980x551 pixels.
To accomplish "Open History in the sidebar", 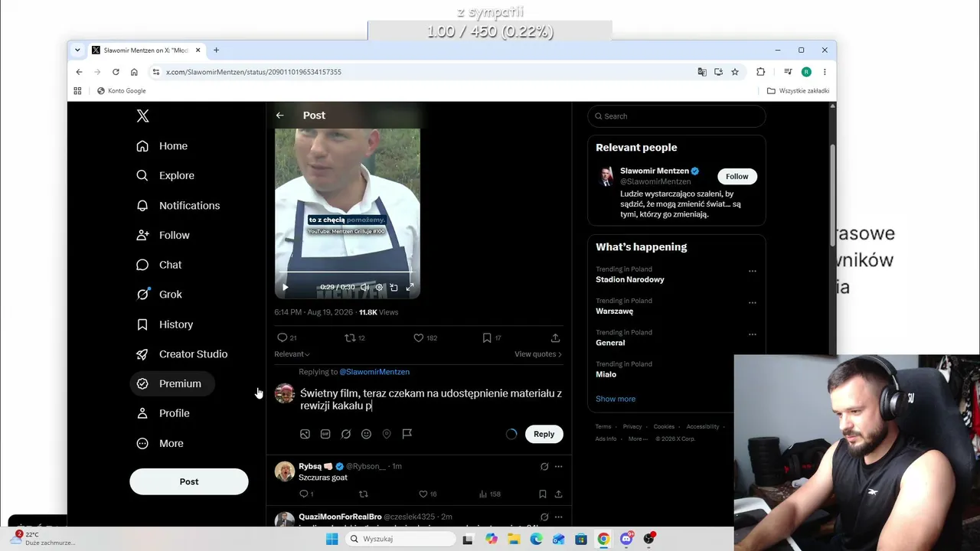I will tap(164, 324).
